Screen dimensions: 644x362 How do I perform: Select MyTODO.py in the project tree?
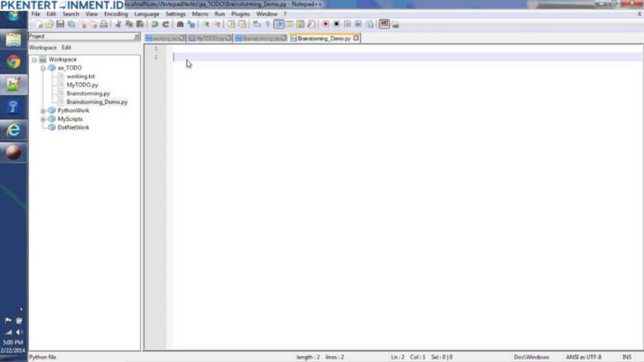[x=82, y=85]
